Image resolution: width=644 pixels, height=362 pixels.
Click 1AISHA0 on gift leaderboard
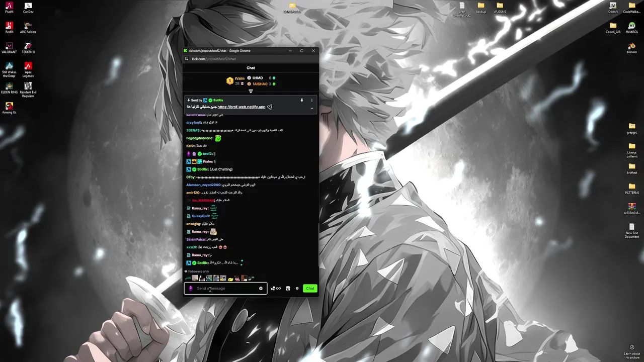tap(260, 84)
